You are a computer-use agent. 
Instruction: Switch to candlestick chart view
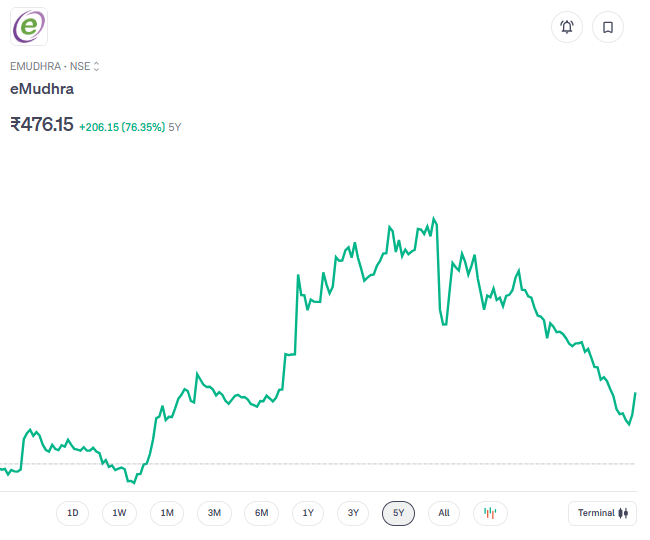click(x=490, y=513)
